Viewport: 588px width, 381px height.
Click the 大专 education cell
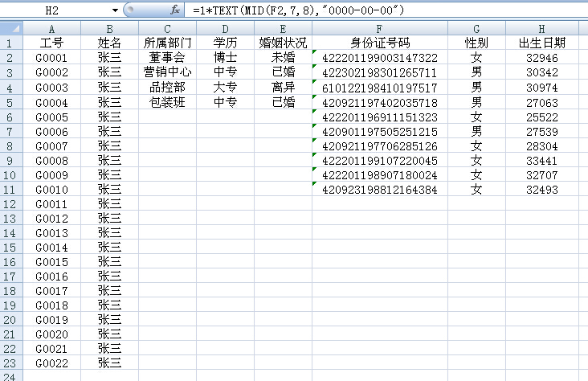[225, 88]
